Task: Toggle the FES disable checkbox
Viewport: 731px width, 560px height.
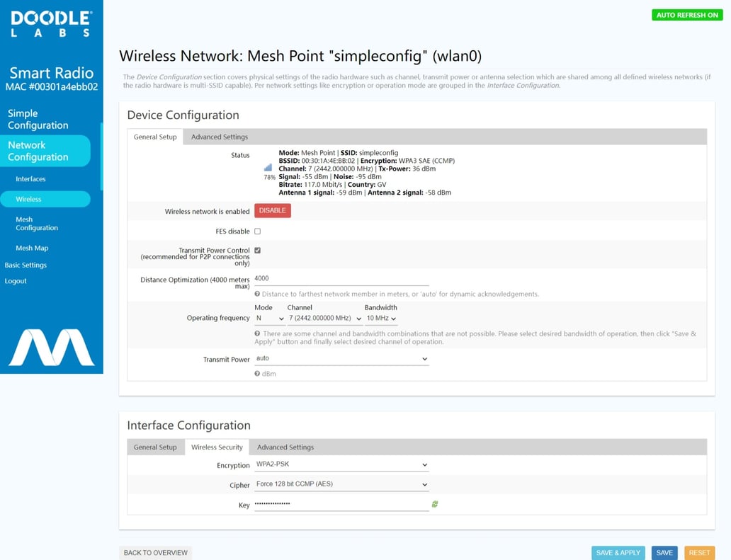Action: (258, 232)
